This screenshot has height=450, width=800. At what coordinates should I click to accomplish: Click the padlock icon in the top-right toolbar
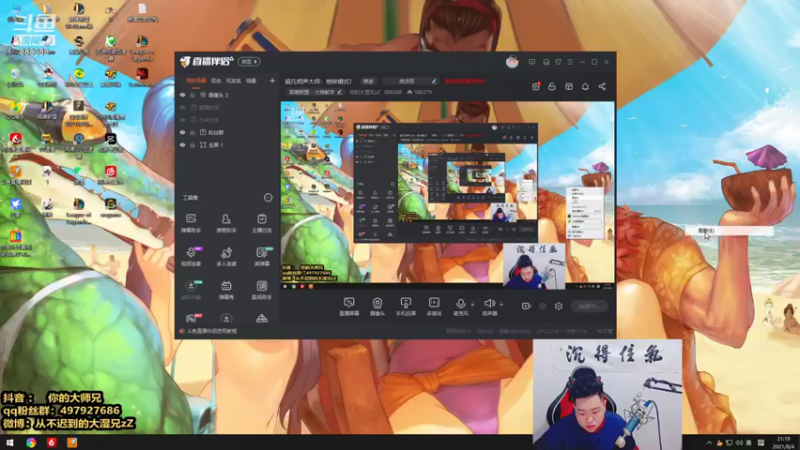pos(552,86)
